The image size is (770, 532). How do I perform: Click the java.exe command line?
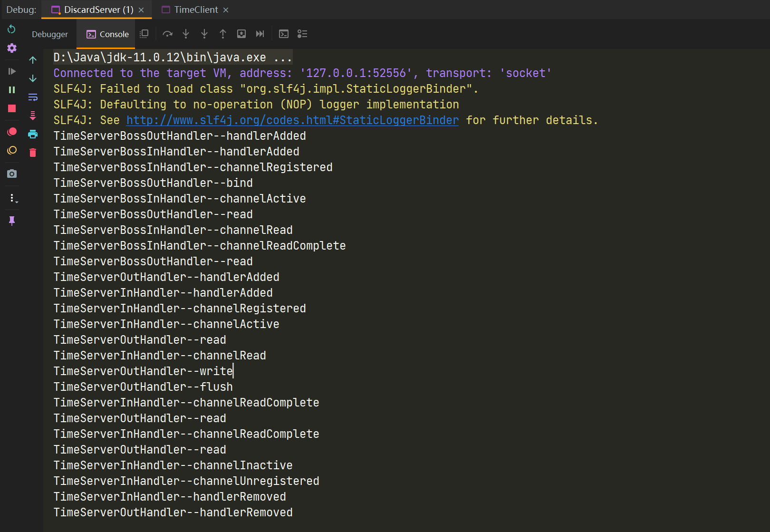[x=173, y=58]
